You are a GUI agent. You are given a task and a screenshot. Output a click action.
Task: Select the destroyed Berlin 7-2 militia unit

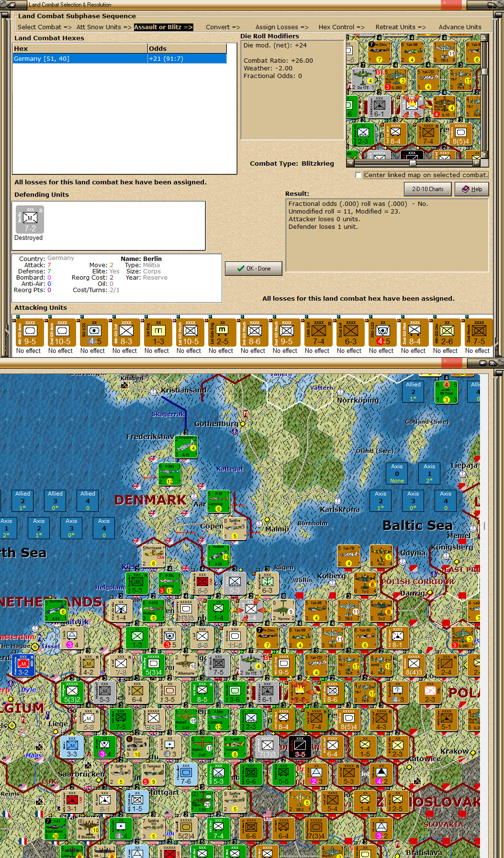(30, 220)
